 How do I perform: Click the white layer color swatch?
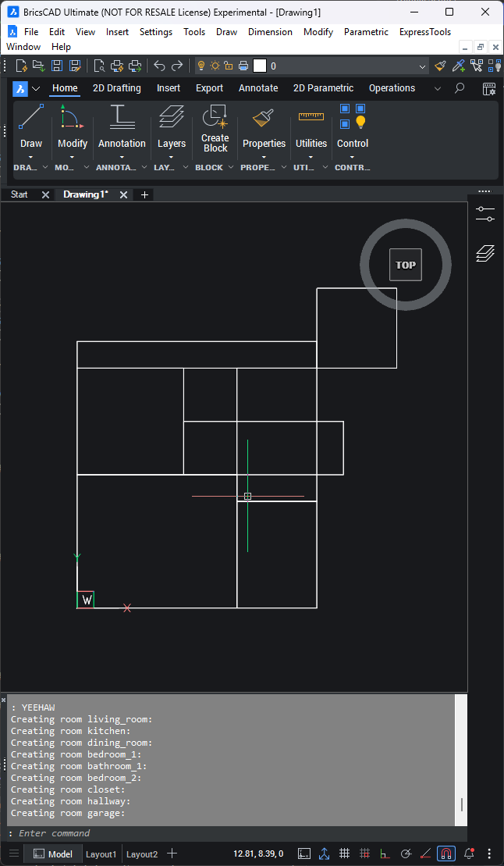[260, 66]
